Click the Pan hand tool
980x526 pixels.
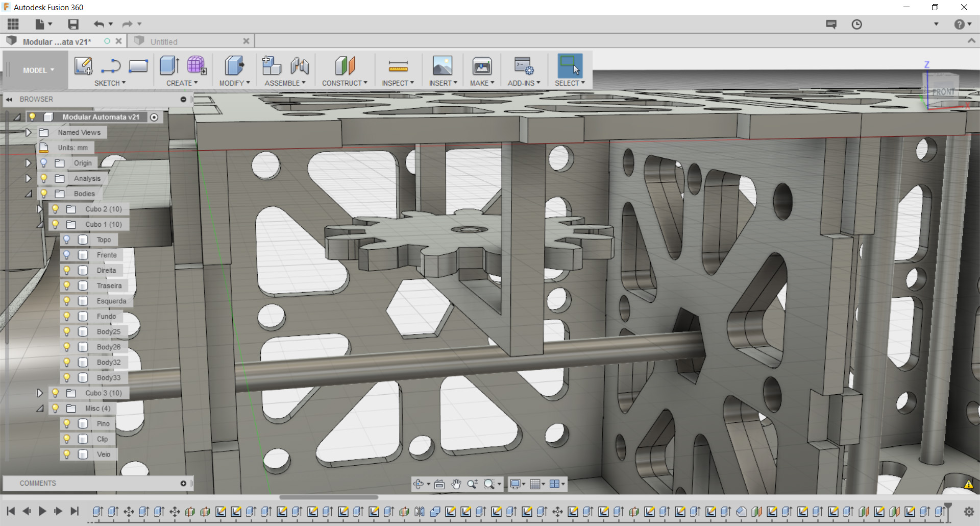pos(456,484)
